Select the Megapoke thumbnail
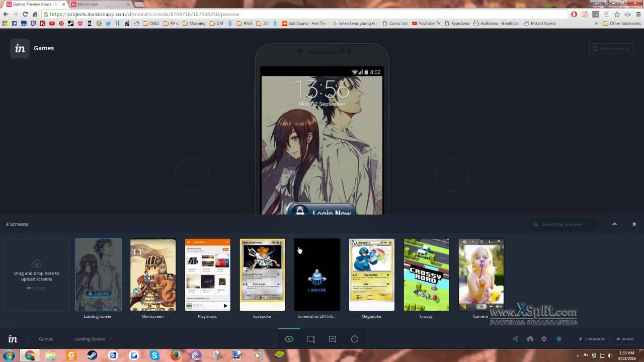 point(372,275)
